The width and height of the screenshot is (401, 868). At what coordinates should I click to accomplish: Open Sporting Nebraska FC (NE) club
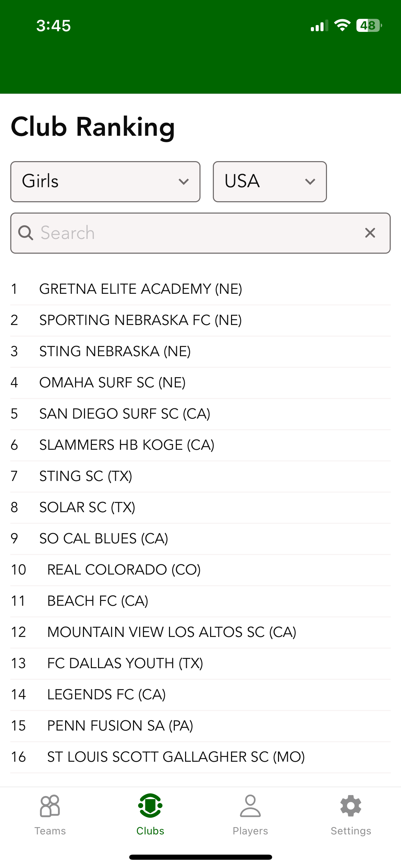click(x=141, y=320)
